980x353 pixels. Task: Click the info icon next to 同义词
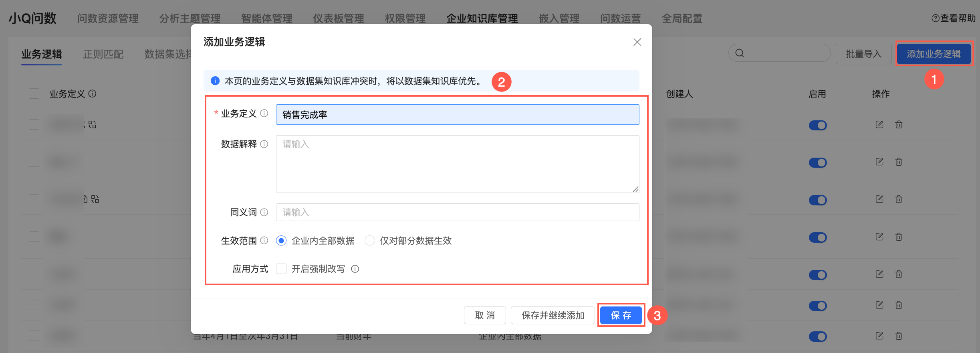click(264, 212)
